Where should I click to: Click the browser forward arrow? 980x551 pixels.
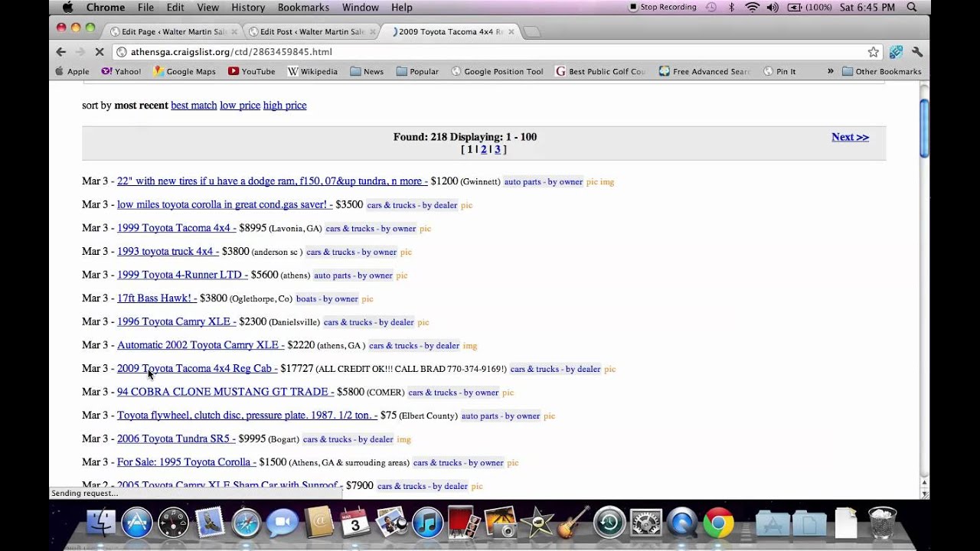(80, 52)
